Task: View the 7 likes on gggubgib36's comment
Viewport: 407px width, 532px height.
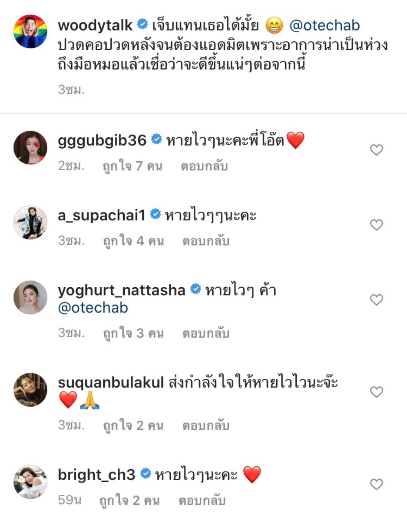Action: (132, 166)
